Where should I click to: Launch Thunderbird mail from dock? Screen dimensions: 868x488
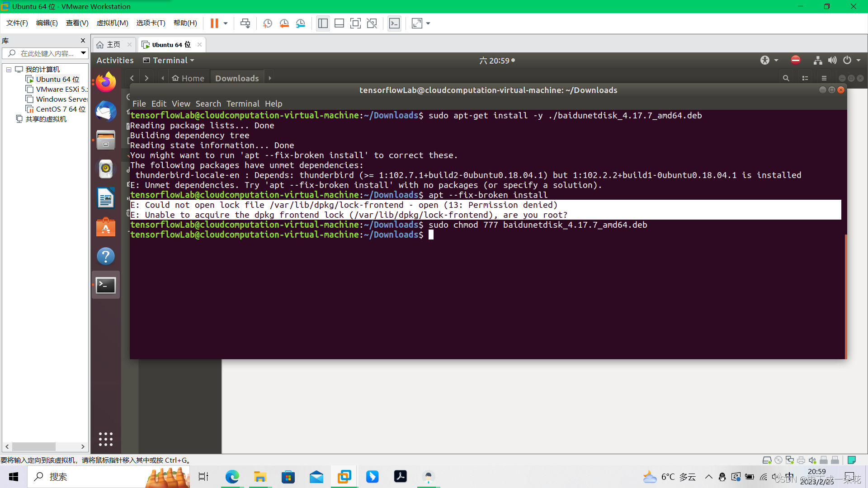pos(106,111)
